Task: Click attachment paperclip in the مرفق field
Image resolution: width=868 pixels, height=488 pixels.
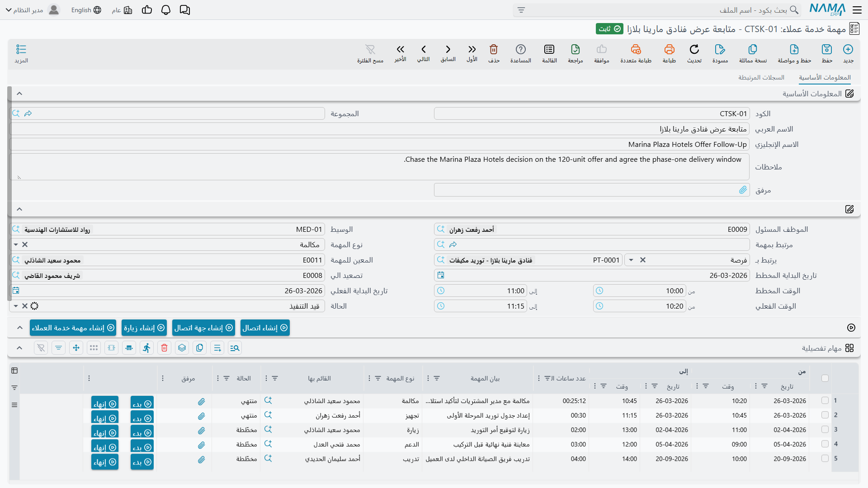Action: [743, 190]
